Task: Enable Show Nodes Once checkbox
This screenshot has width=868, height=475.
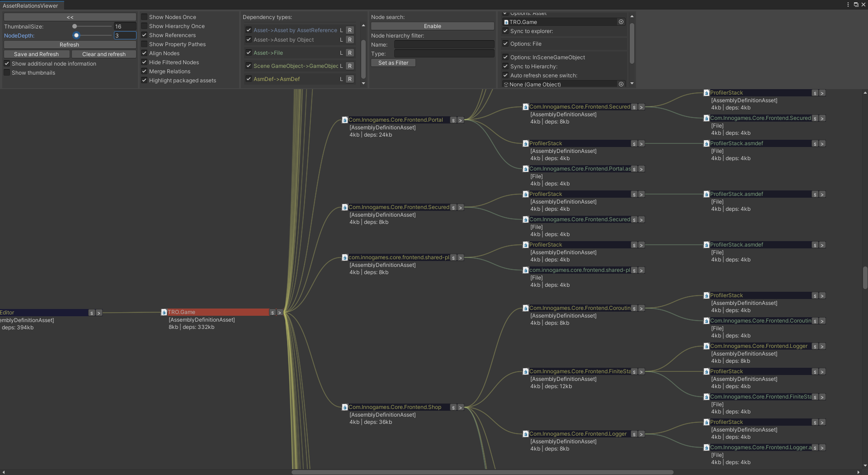Action: pyautogui.click(x=144, y=17)
